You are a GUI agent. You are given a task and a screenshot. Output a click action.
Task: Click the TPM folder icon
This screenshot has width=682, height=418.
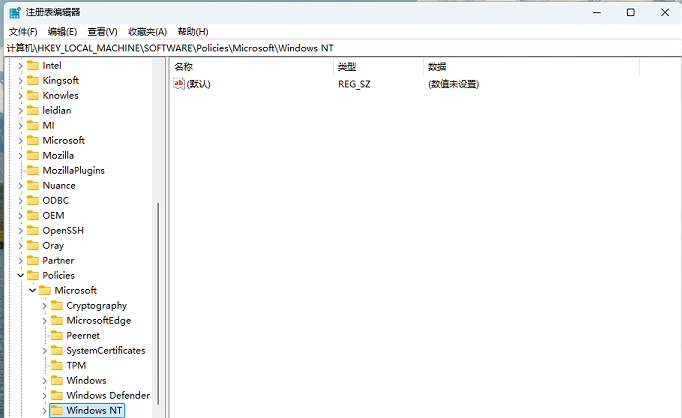click(x=57, y=365)
